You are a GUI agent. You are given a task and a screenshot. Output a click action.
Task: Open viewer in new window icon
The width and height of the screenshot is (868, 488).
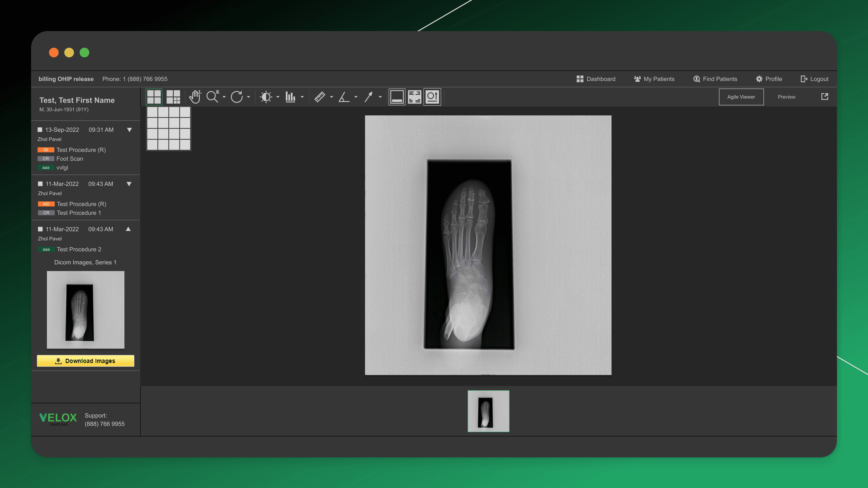[824, 97]
